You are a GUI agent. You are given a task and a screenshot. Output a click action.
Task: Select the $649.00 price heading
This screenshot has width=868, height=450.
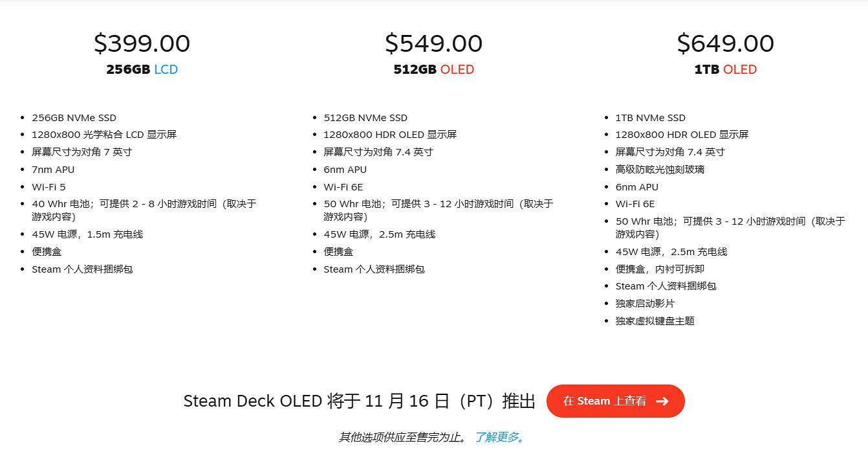pyautogui.click(x=725, y=43)
